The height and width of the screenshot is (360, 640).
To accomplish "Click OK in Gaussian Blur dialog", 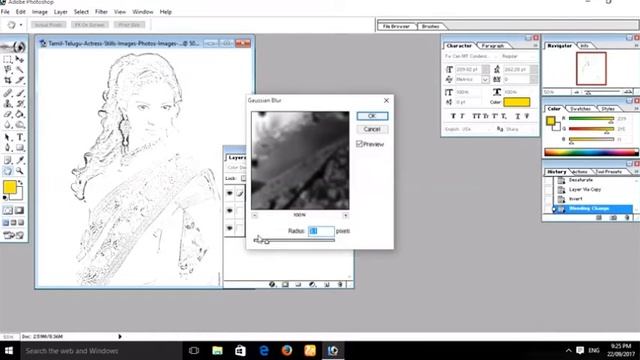I will 372,116.
